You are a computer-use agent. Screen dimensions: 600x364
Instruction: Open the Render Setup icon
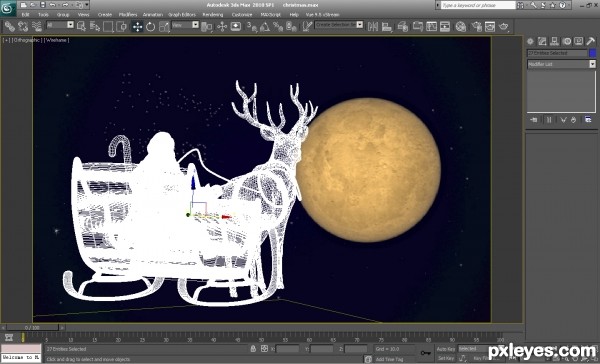pyautogui.click(x=476, y=26)
